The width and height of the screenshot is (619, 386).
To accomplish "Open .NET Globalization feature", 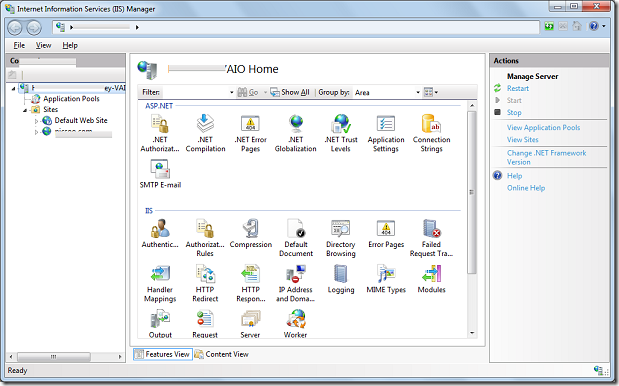I will coord(296,133).
